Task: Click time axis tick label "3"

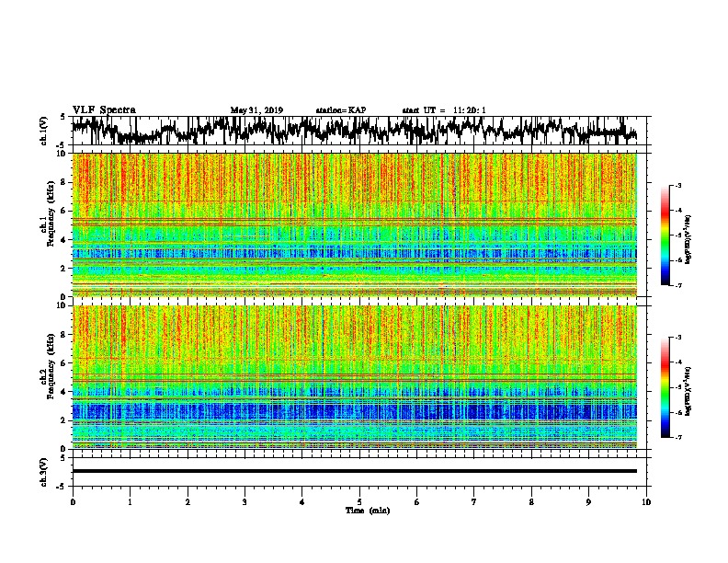Action: tap(245, 502)
